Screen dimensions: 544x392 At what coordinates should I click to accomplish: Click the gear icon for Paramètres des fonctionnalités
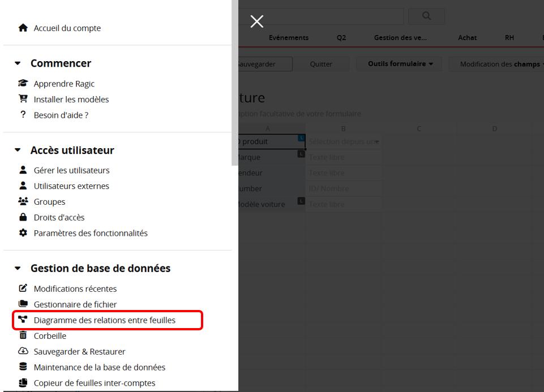tap(23, 233)
